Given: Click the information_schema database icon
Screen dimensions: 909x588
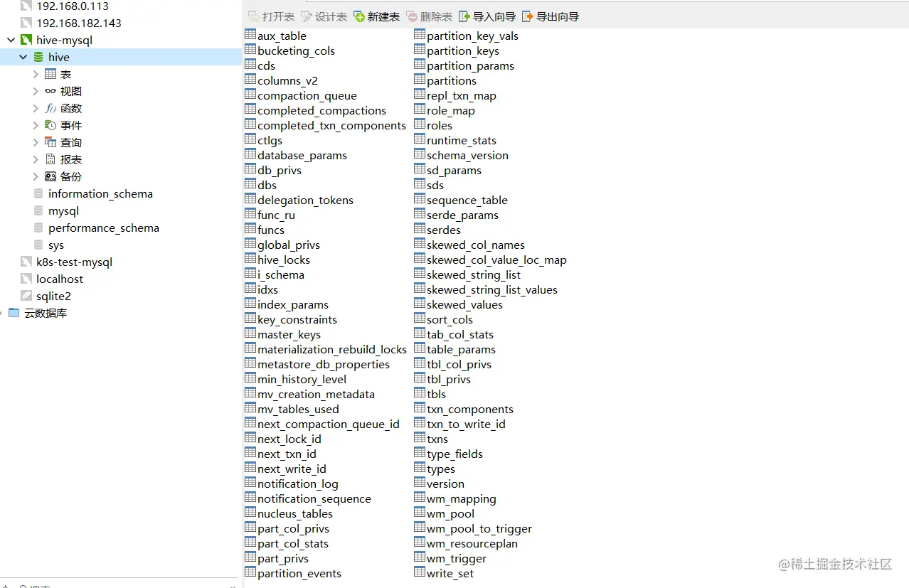Looking at the screenshot, I should click(x=38, y=193).
